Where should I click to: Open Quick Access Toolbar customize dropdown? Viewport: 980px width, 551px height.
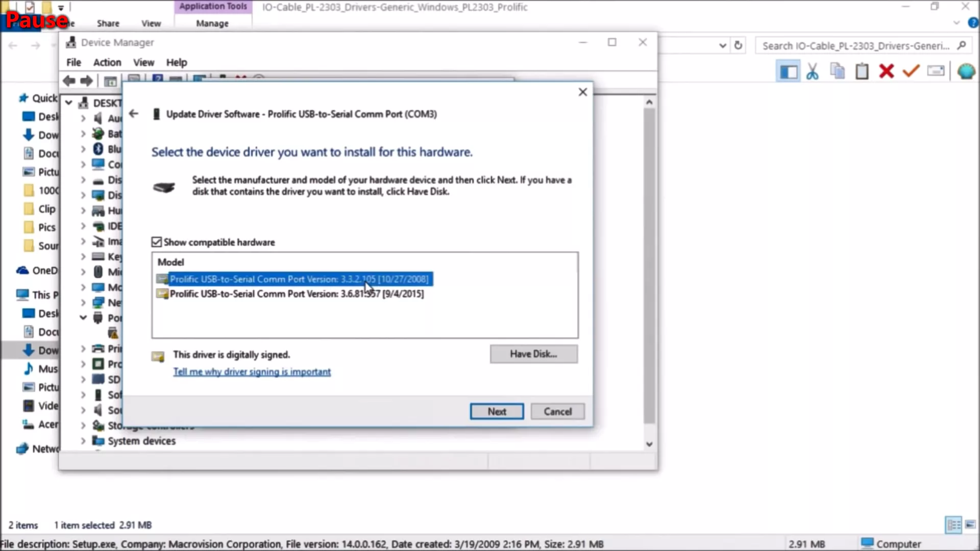tap(60, 8)
